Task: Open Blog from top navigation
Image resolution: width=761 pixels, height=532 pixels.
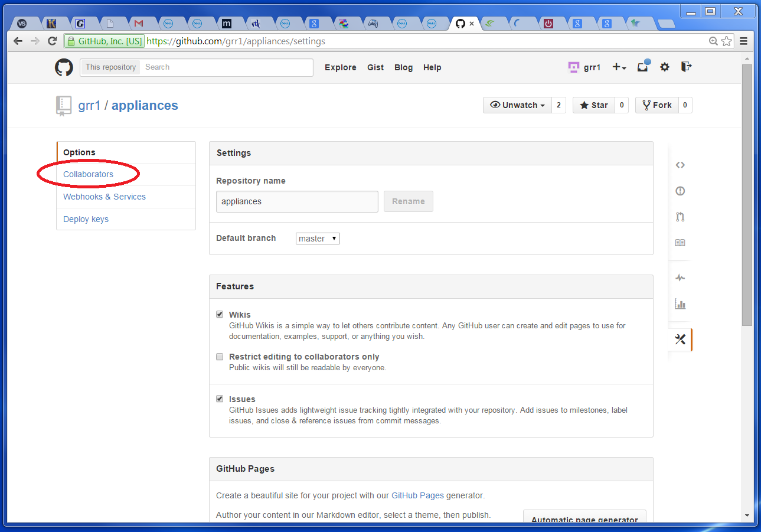Action: (404, 67)
